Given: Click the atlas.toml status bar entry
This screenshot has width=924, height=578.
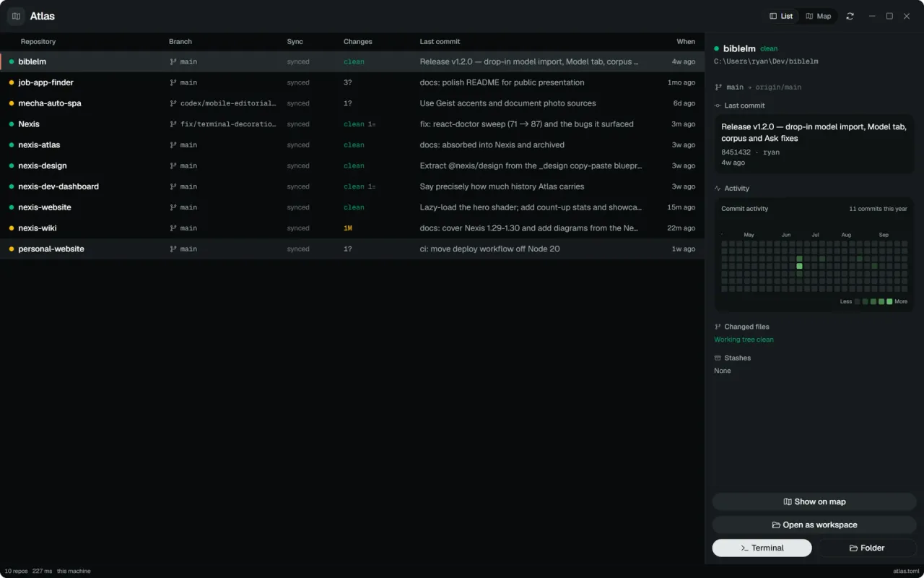Looking at the screenshot, I should [906, 571].
